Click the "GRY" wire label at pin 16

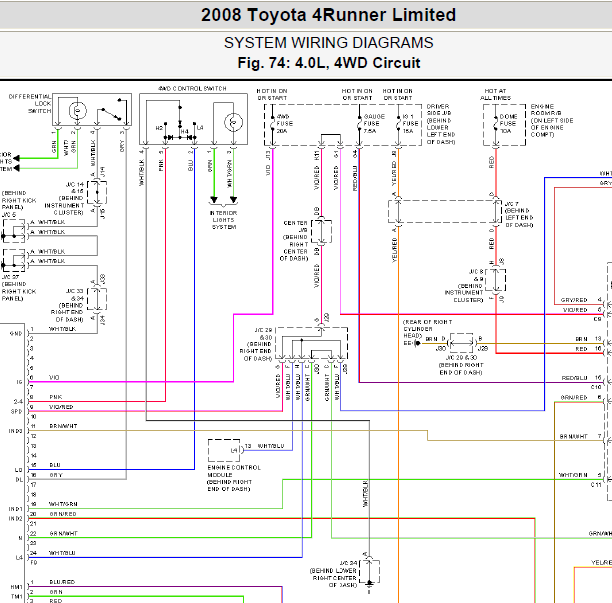pos(55,475)
